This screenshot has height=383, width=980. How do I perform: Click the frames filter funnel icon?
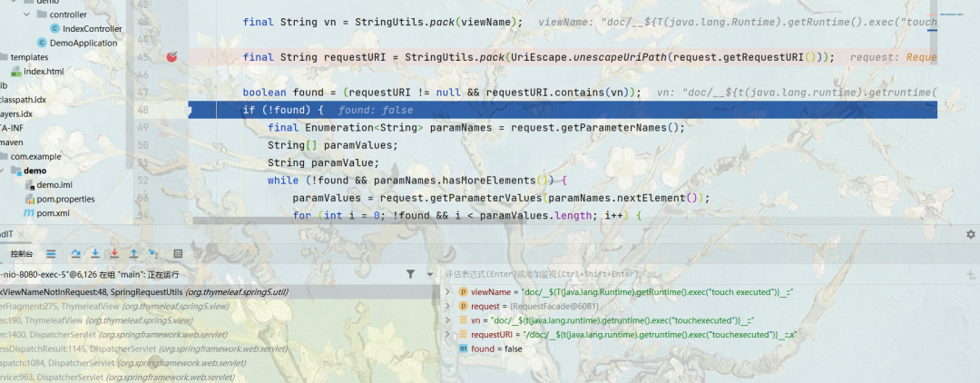tap(410, 274)
